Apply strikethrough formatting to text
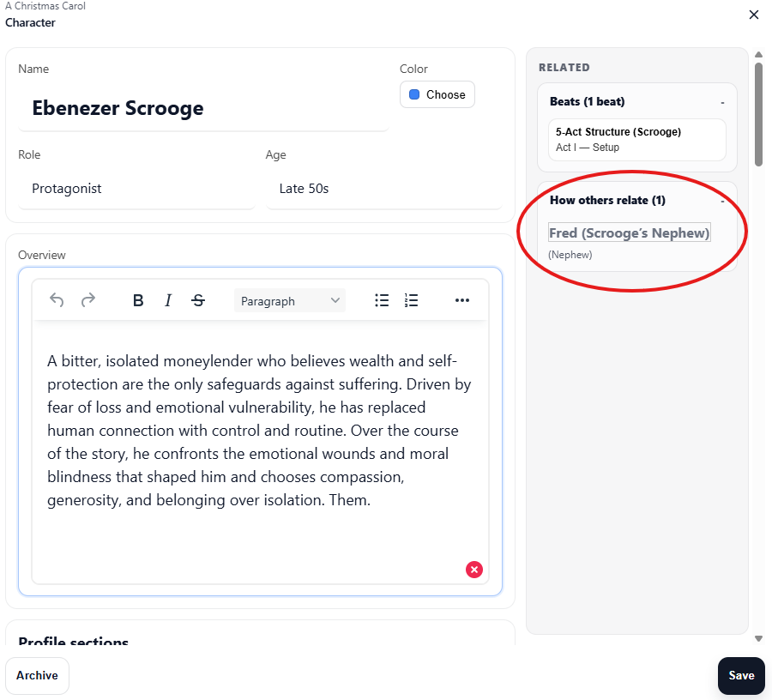The width and height of the screenshot is (772, 700). coord(198,300)
